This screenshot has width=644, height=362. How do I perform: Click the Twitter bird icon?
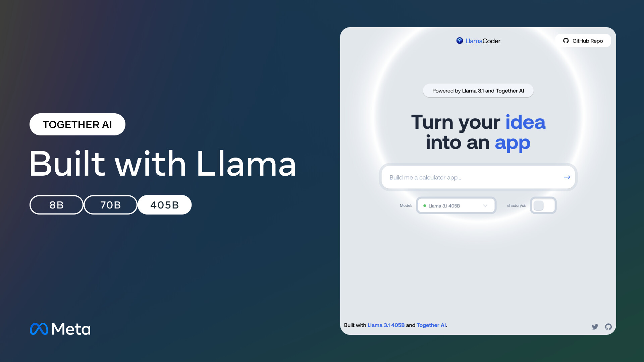[595, 327]
